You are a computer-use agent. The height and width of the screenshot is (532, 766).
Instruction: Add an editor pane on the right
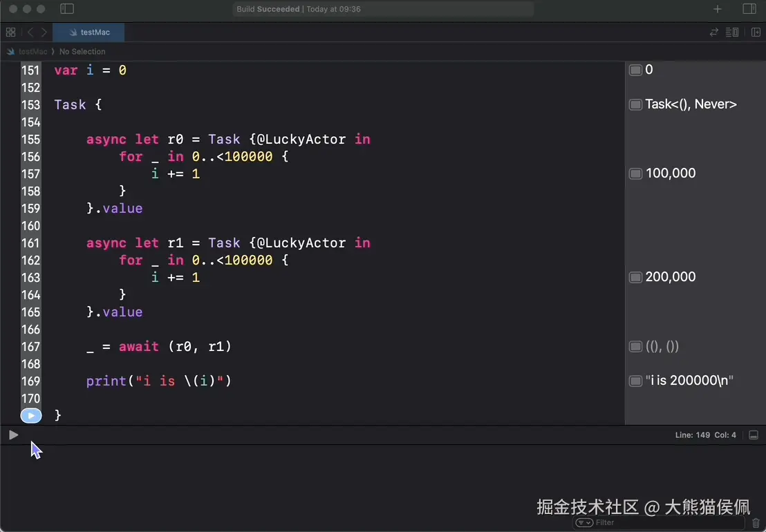pyautogui.click(x=756, y=32)
